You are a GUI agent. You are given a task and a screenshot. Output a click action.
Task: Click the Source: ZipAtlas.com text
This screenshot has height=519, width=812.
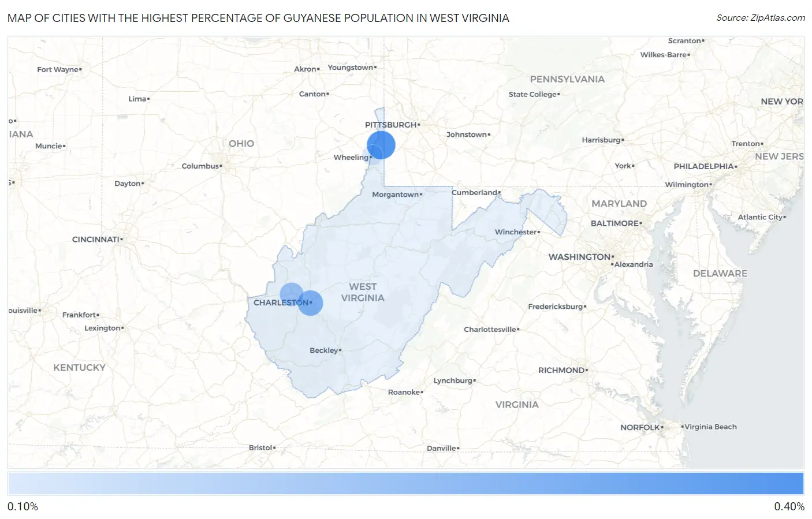tap(761, 18)
